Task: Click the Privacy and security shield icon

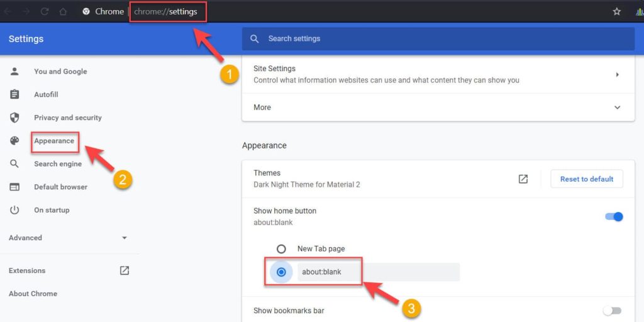Action: (x=14, y=118)
